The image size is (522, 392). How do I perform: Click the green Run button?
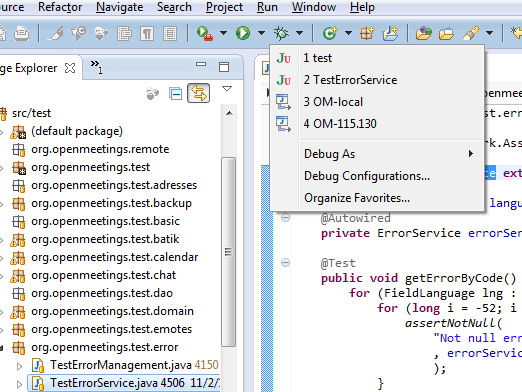pos(243,33)
